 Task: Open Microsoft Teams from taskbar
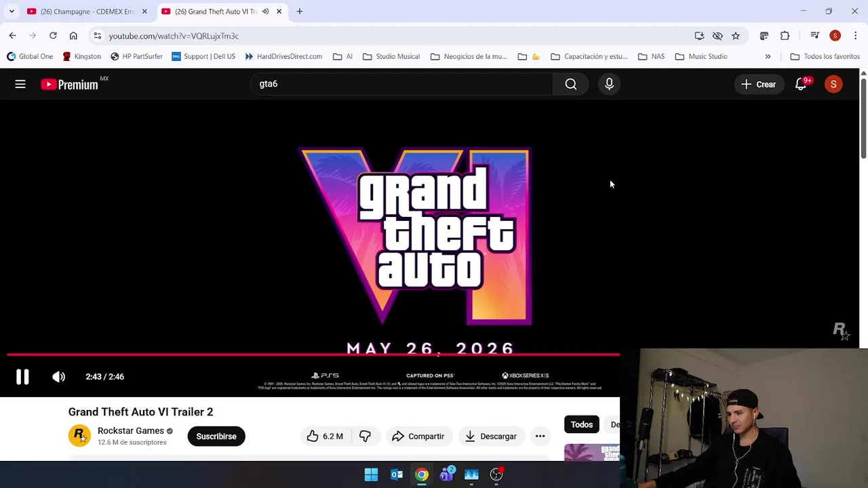coord(447,474)
